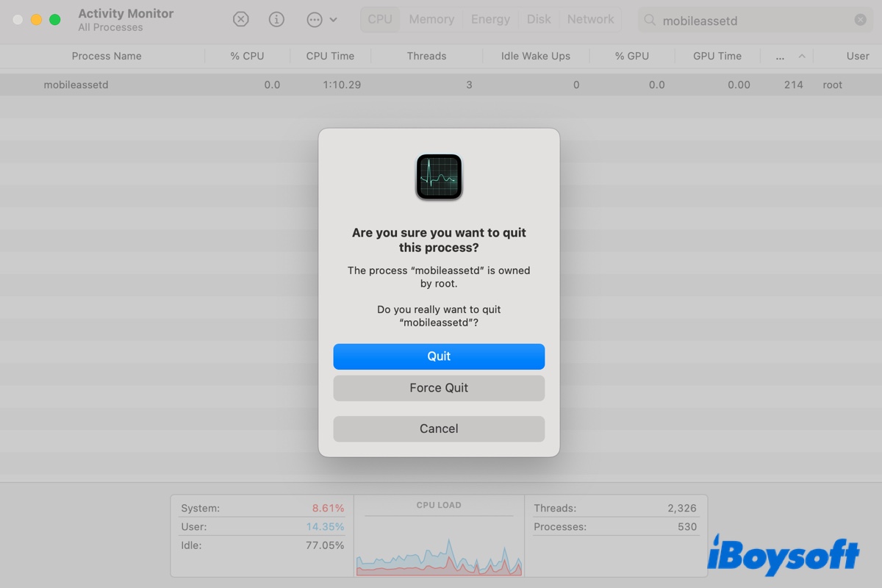Click the User 14.35% value
The height and width of the screenshot is (588, 882).
(325, 526)
